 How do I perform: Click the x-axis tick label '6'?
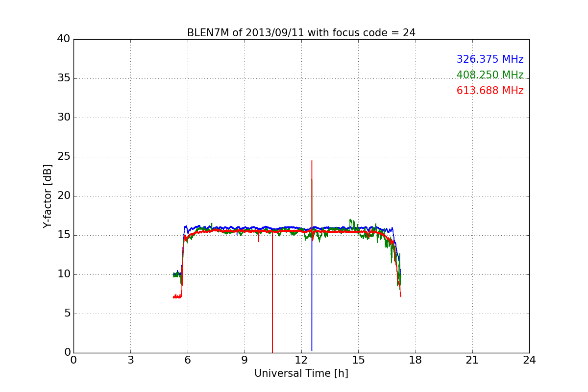[x=188, y=360]
